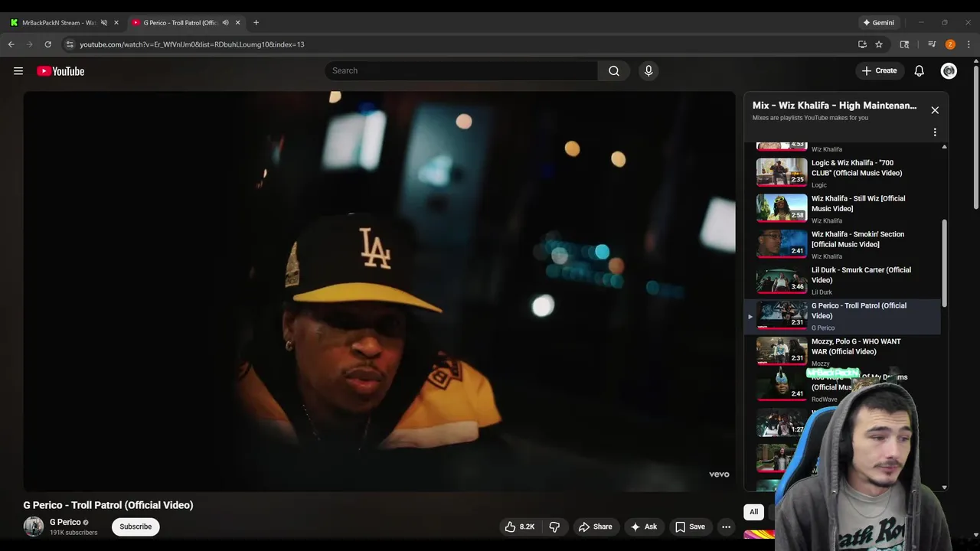Open the Mix playlist options menu
980x551 pixels.
pyautogui.click(x=935, y=132)
